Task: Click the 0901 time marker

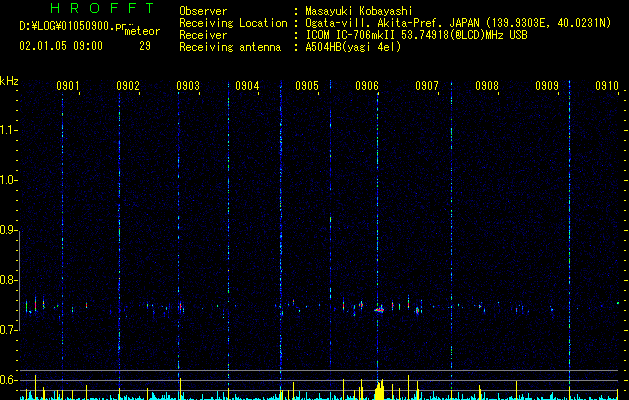Action: click(67, 86)
